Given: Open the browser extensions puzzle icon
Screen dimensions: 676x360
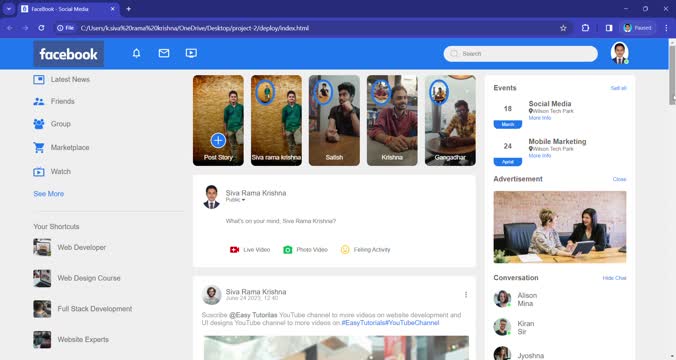Looking at the screenshot, I should (x=585, y=28).
